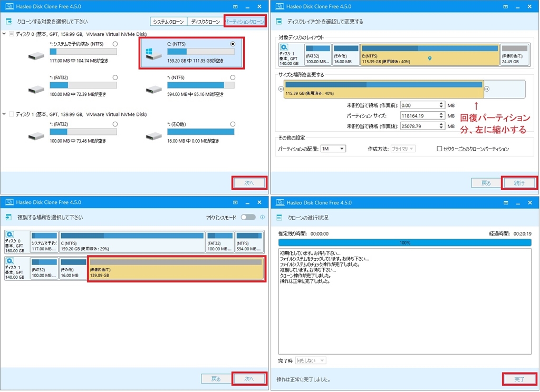Click the left resize handle of partition bar
The height and width of the screenshot is (392, 540).
click(281, 89)
